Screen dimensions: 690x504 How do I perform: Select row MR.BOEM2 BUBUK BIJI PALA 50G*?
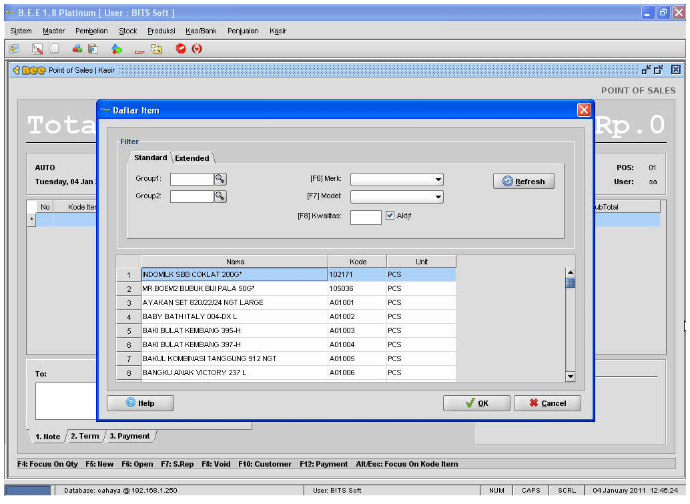[x=286, y=289]
